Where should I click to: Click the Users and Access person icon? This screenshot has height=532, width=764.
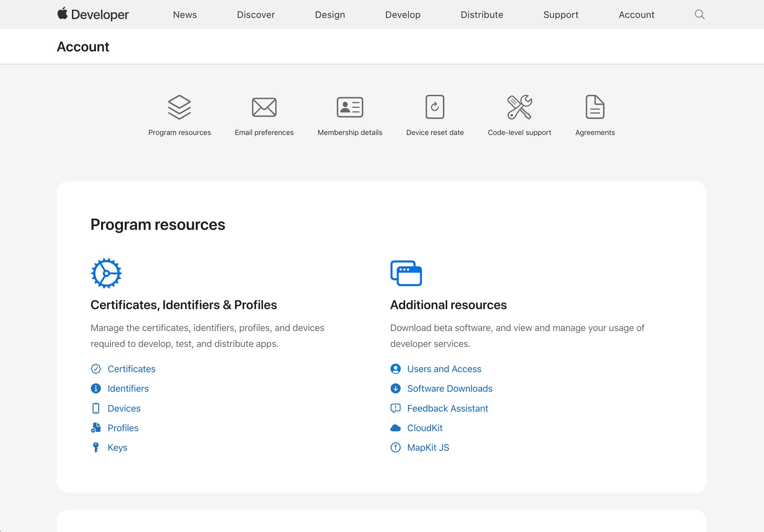(x=396, y=369)
